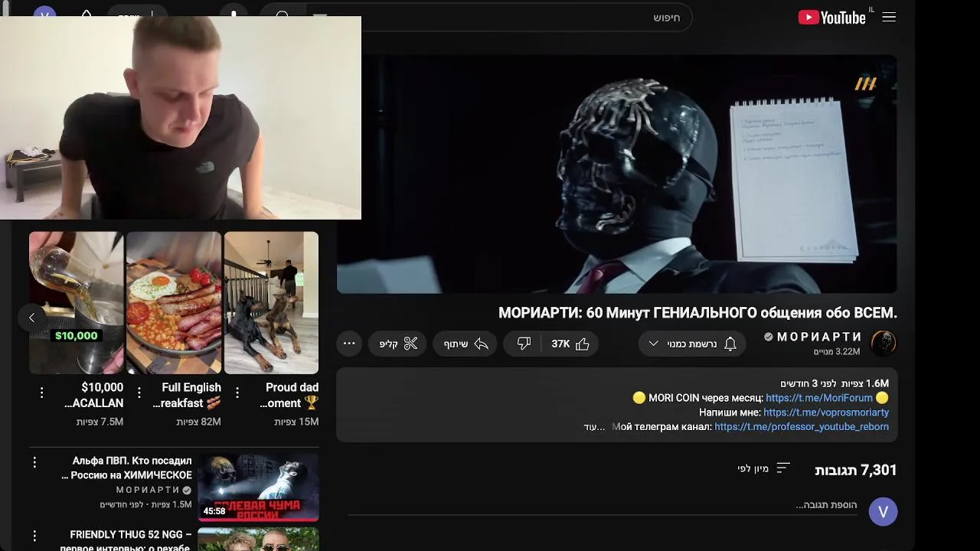Open more actions three-dot menu under video
Image resolution: width=980 pixels, height=551 pixels.
coord(349,344)
